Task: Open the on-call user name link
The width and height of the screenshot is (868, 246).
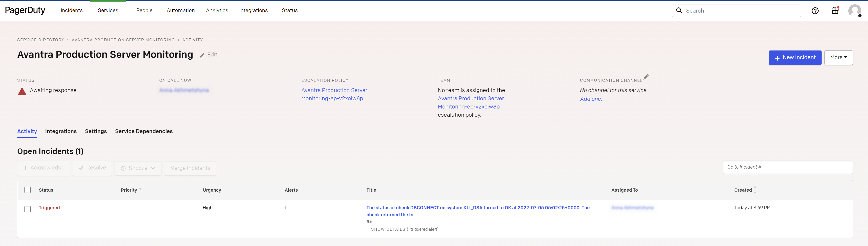Action: (x=184, y=90)
